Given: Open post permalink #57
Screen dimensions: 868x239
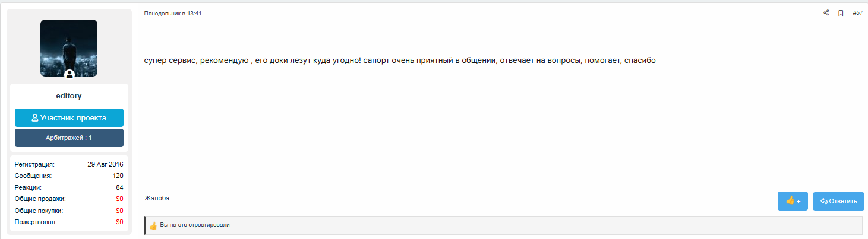Looking at the screenshot, I should coord(857,13).
